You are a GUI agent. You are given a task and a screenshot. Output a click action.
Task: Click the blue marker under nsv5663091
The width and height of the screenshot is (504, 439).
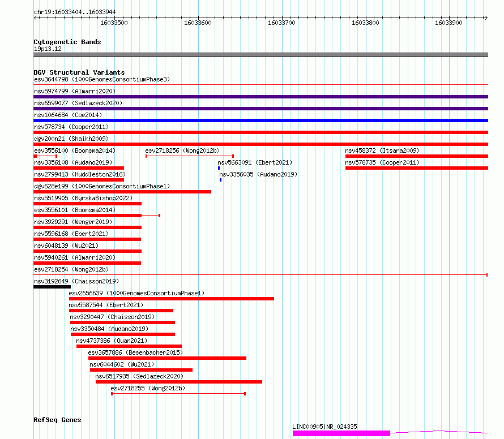[x=219, y=168]
